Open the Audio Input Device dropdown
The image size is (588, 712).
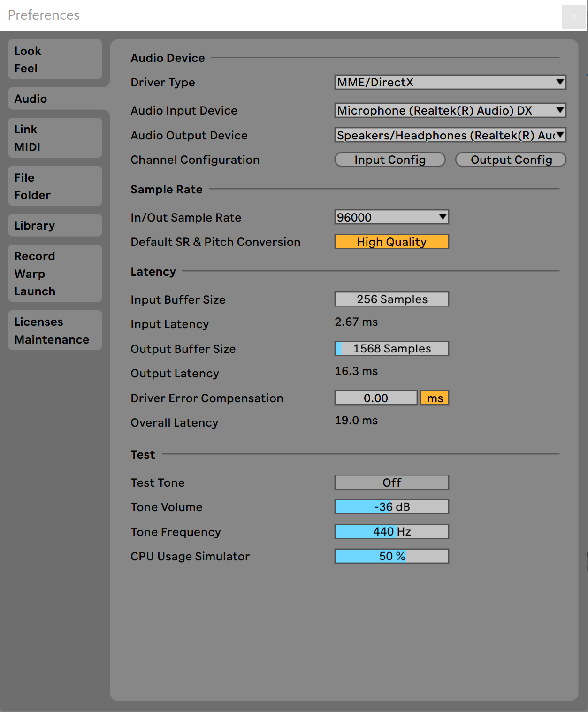[x=450, y=110]
